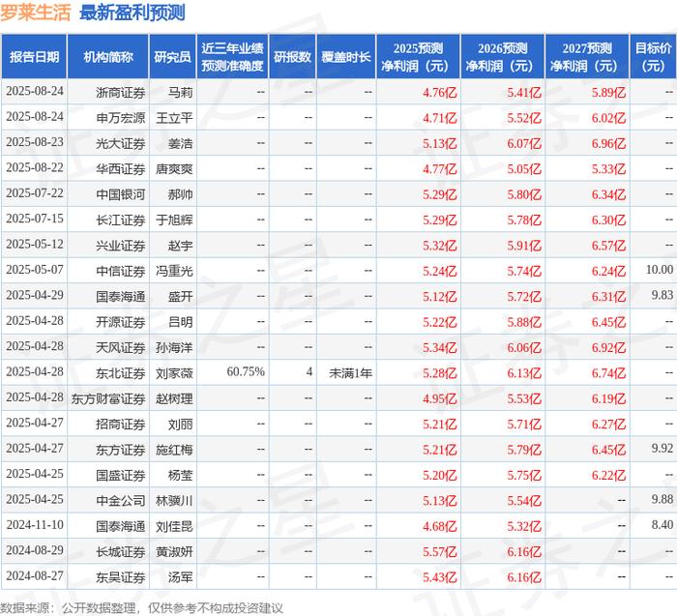The height and width of the screenshot is (616, 677).
Task: Select the 报告日期 column header
Action: [34, 57]
